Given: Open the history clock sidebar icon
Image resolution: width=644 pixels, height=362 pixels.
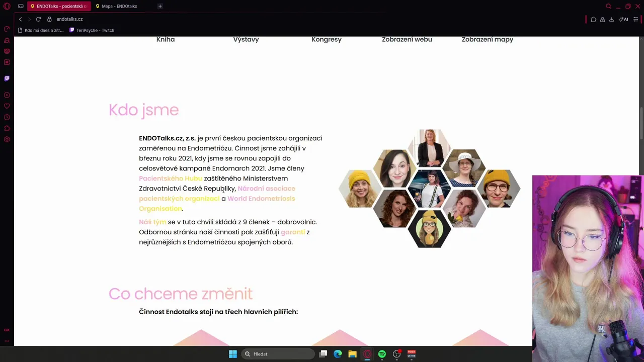Looking at the screenshot, I should coord(7,117).
